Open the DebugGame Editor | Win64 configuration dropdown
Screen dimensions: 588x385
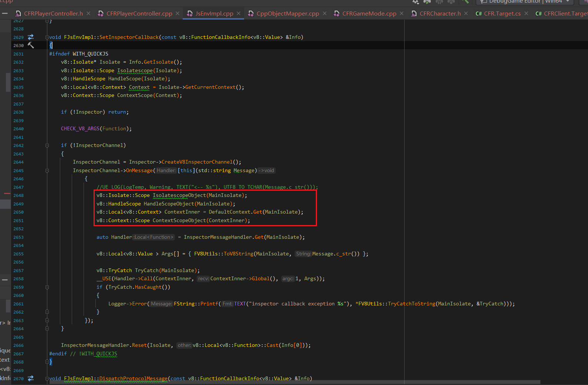pos(525,1)
